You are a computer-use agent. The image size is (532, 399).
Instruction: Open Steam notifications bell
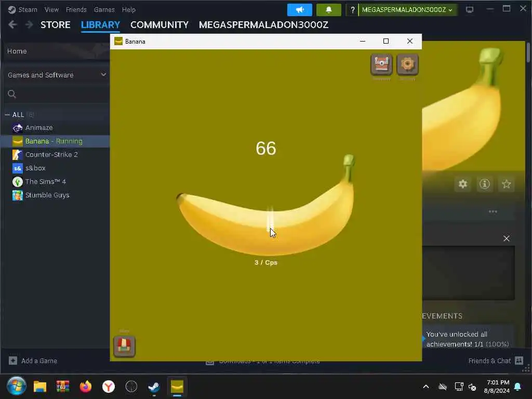(328, 9)
